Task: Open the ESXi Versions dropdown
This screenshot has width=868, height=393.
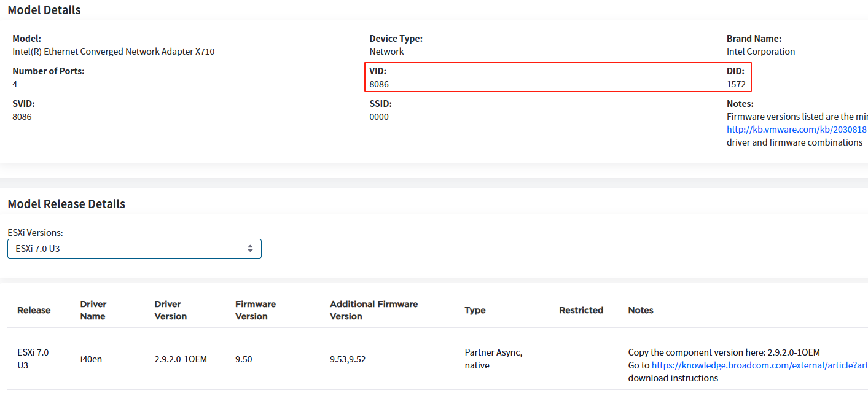Action: pos(135,249)
